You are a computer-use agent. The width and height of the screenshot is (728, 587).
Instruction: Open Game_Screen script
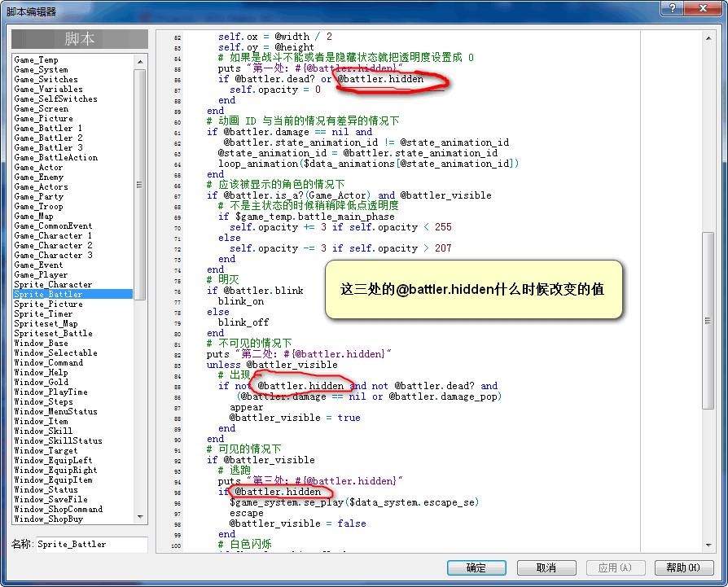coord(42,108)
